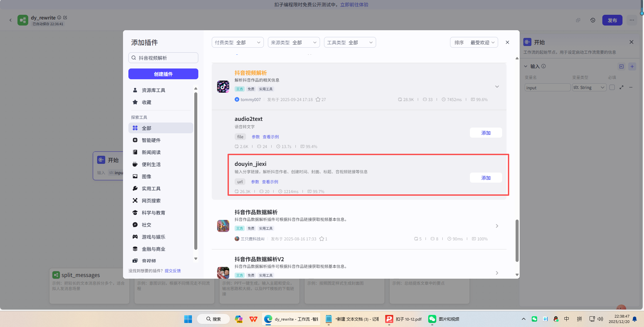This screenshot has height=327, width=644.
Task: Select 资源库工具 in sidebar
Action: click(161, 90)
